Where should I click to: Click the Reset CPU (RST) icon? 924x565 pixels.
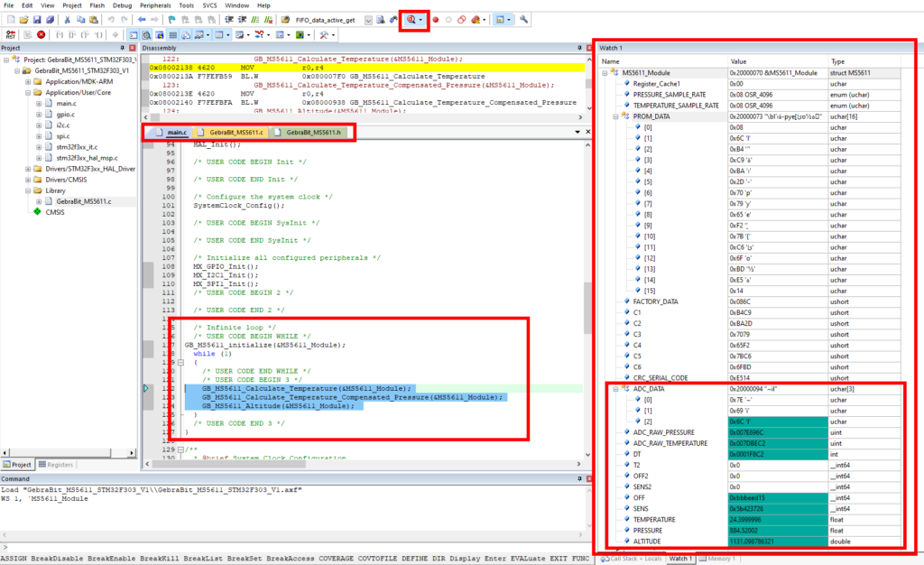[x=11, y=35]
